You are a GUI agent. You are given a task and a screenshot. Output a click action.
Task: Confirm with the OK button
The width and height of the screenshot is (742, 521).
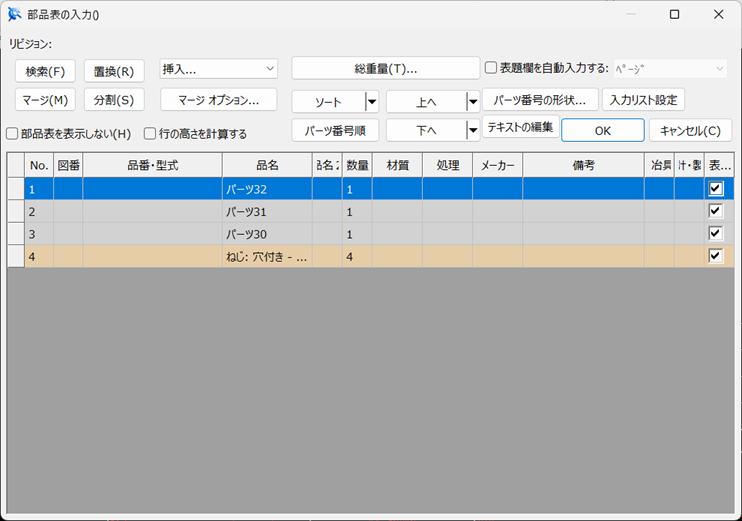coord(603,131)
